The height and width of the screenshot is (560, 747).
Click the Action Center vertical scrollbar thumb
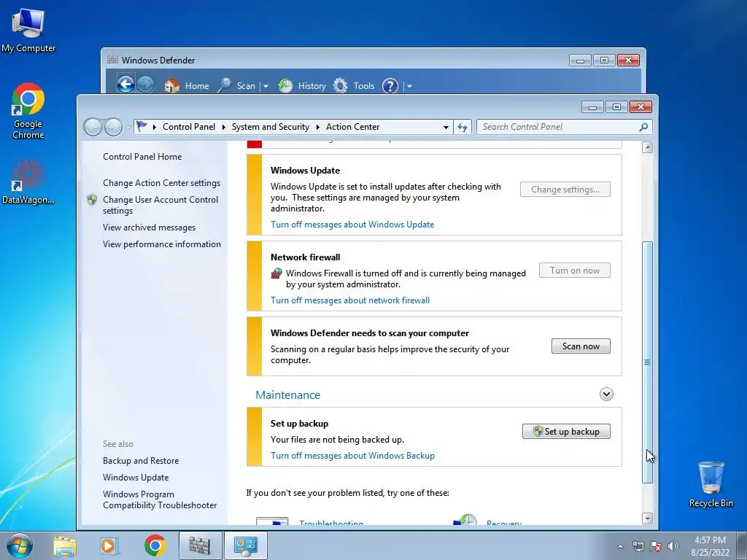(648, 362)
